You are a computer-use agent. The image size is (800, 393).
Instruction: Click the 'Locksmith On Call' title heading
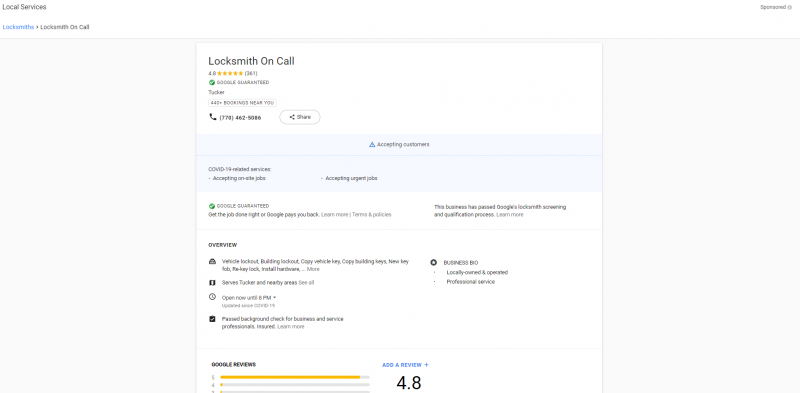coord(251,61)
